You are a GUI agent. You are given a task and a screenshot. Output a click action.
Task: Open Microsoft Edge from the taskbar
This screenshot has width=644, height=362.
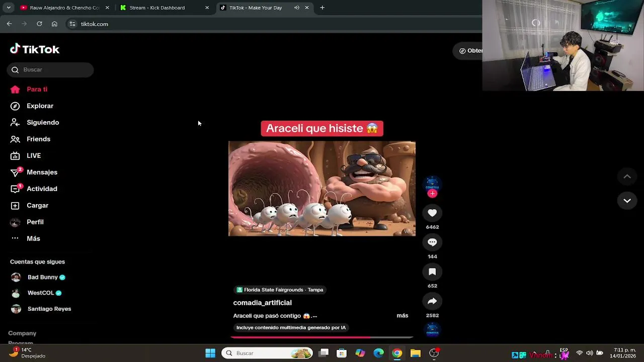click(x=379, y=353)
